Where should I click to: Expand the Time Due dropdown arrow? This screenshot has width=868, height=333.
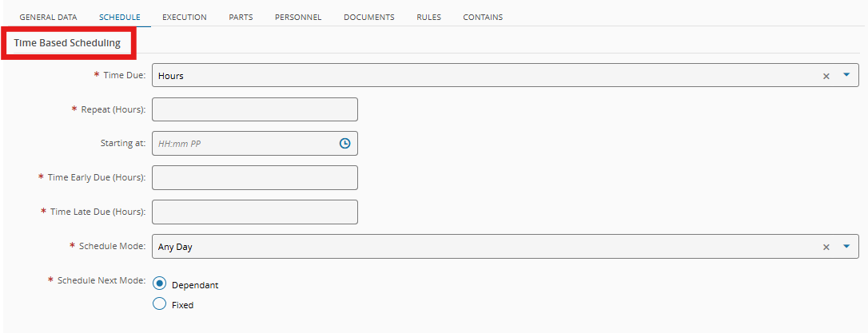846,75
